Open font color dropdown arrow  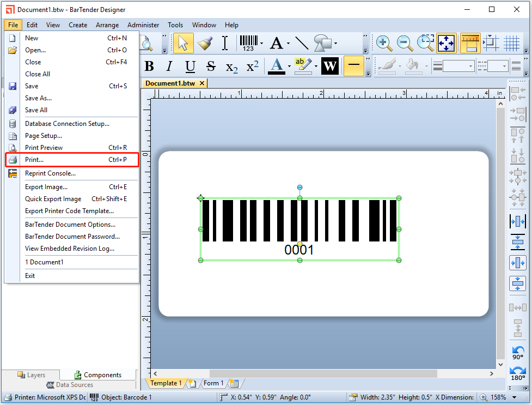point(289,66)
